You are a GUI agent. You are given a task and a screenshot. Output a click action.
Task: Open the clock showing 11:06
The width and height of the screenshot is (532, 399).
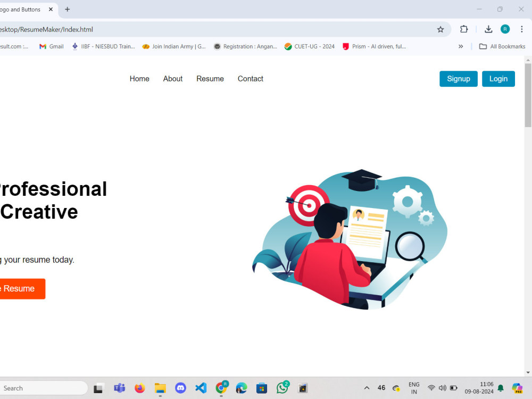tap(479, 388)
